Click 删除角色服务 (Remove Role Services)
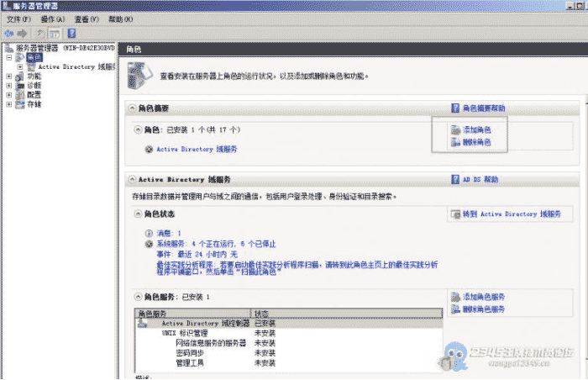Viewport: 588px width, 380px height. coord(483,309)
